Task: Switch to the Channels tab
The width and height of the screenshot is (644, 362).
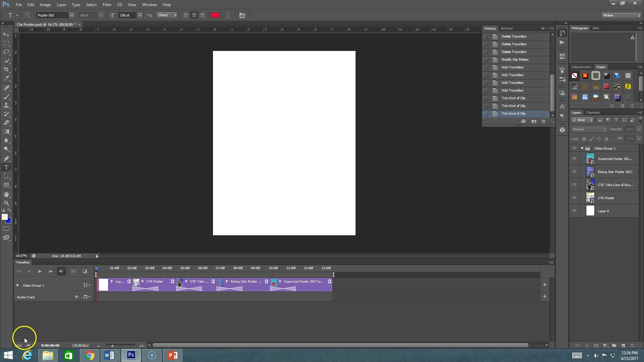Action: pos(593,113)
